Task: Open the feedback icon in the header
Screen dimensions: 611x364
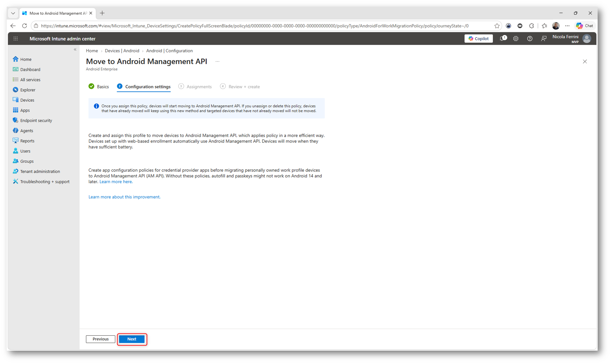Action: click(x=544, y=38)
